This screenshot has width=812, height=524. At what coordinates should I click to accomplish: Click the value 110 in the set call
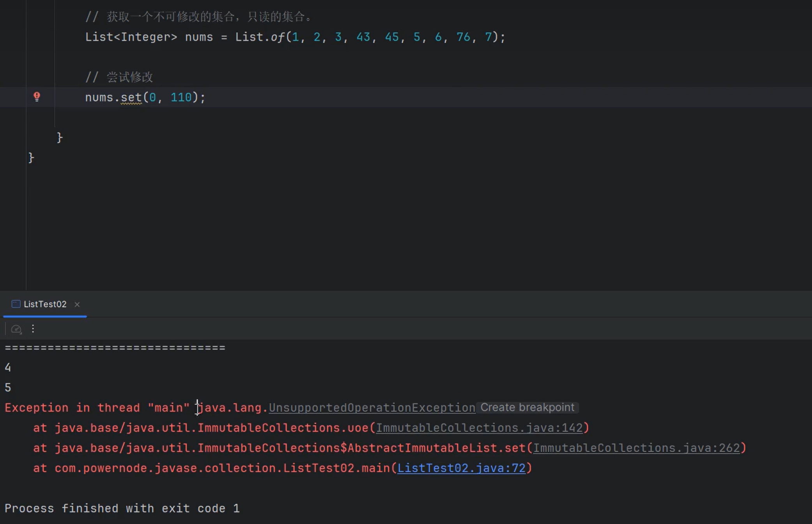click(x=181, y=97)
